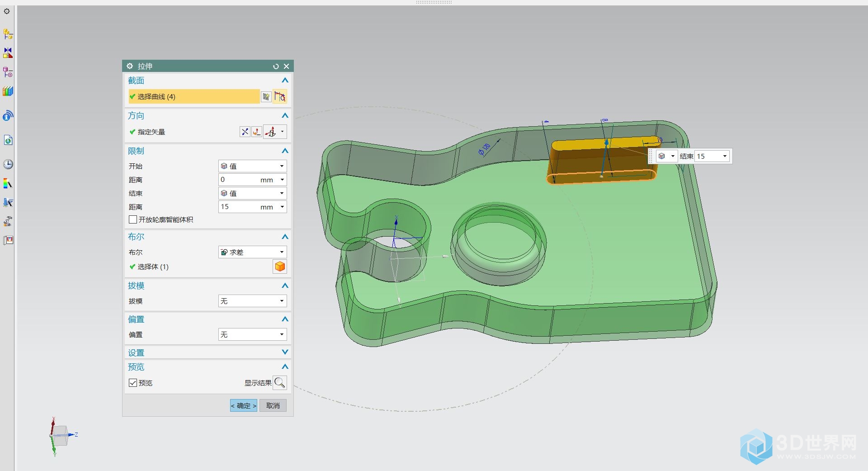Open the Machining Wizards sidebar icon

8,221
